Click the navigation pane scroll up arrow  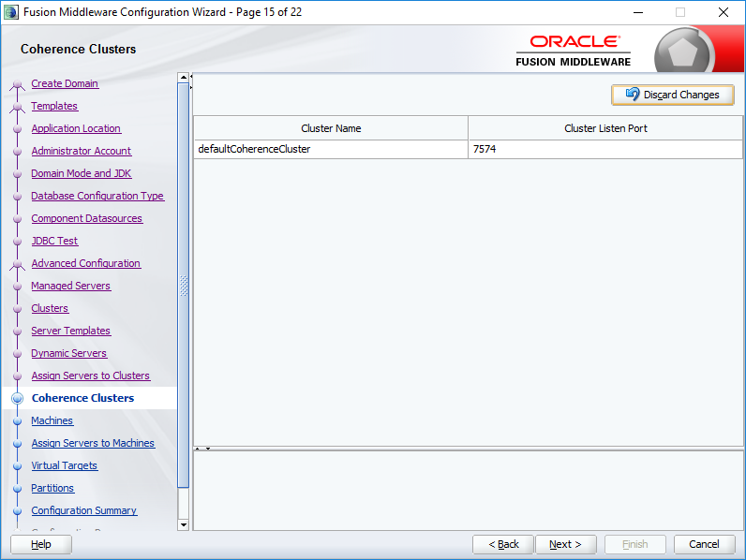pos(183,77)
